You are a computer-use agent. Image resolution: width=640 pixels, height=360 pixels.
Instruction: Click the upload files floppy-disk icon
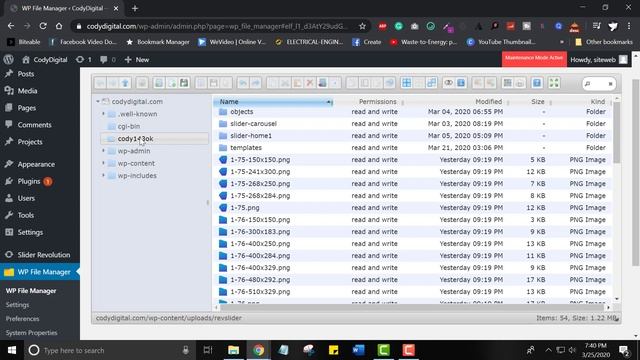pos(184,83)
